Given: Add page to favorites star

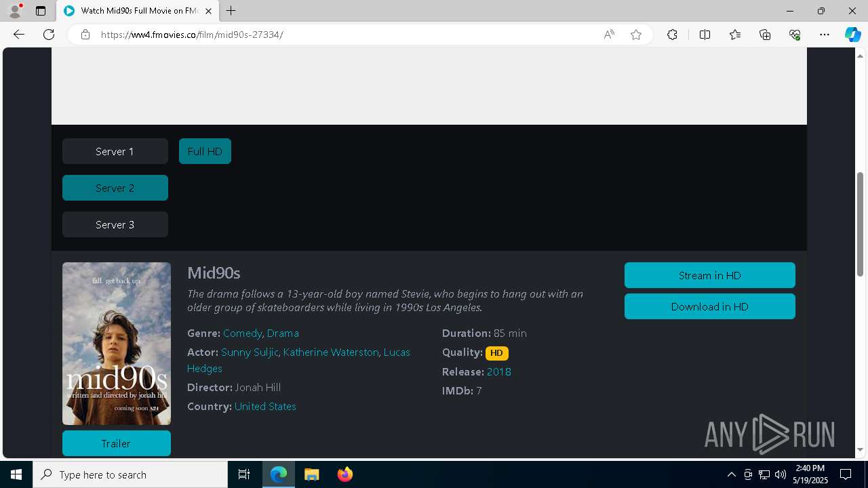Looking at the screenshot, I should (x=636, y=35).
